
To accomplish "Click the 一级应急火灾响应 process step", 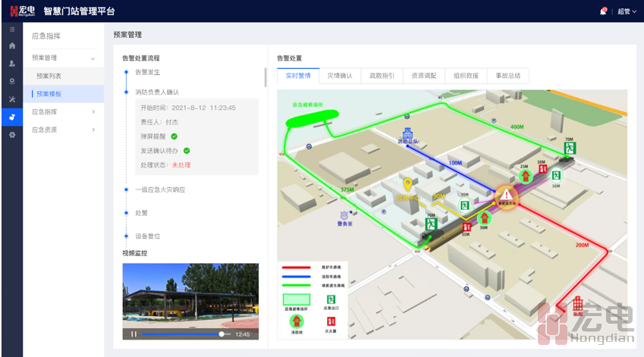I will point(160,189).
